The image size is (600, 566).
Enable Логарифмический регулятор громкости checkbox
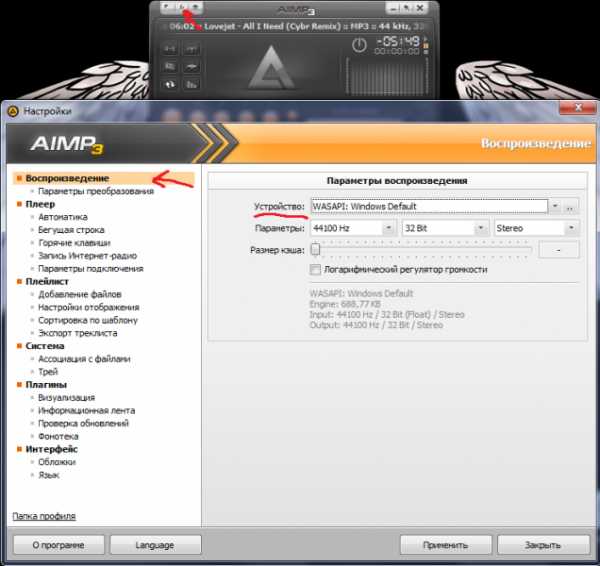click(x=315, y=269)
